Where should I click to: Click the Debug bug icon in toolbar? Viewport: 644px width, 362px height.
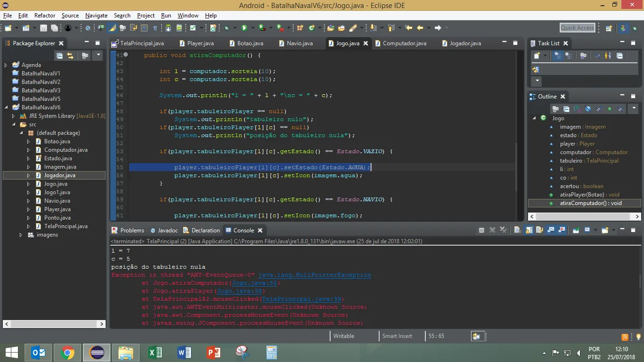pos(227,28)
